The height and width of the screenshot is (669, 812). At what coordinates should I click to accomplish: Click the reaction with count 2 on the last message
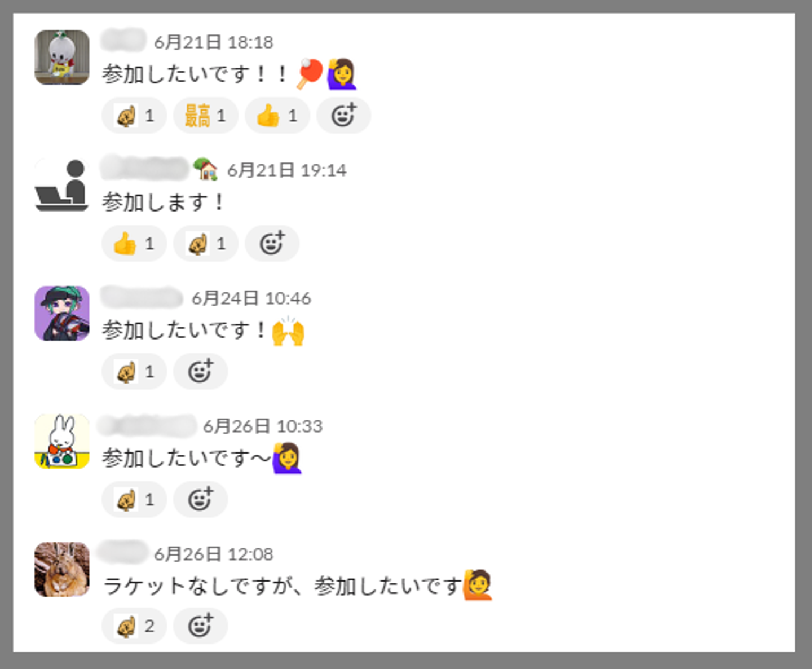point(134,626)
